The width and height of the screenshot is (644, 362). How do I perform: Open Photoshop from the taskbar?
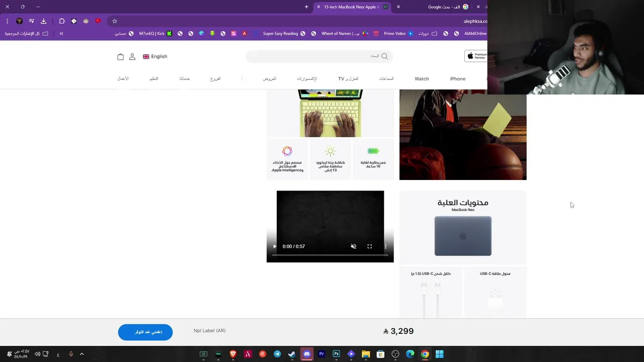[x=336, y=354]
